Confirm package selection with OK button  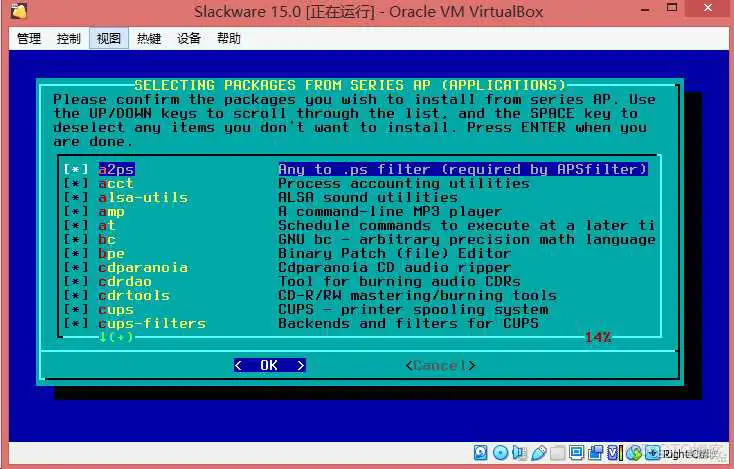click(269, 365)
